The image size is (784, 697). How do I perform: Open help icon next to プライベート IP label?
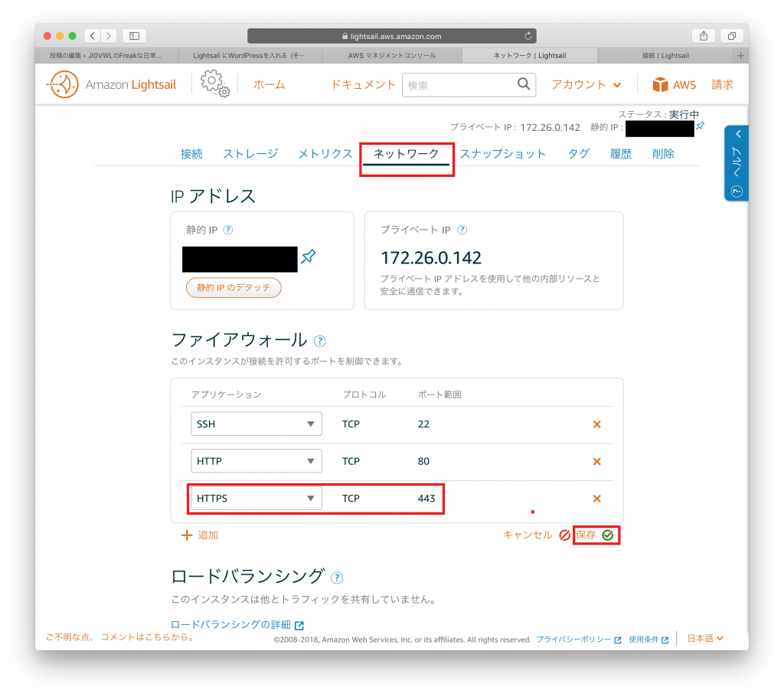462,230
